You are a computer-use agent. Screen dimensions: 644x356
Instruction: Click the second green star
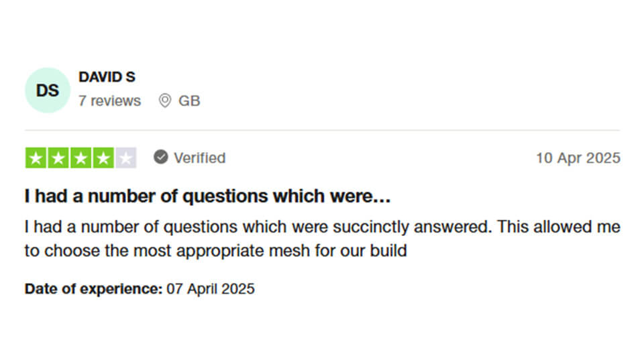coord(58,158)
